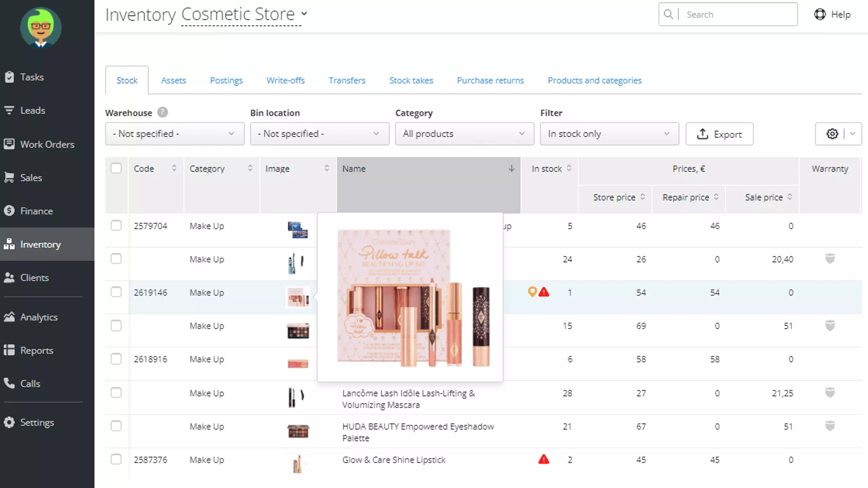Open the user avatar profile

coord(41,28)
